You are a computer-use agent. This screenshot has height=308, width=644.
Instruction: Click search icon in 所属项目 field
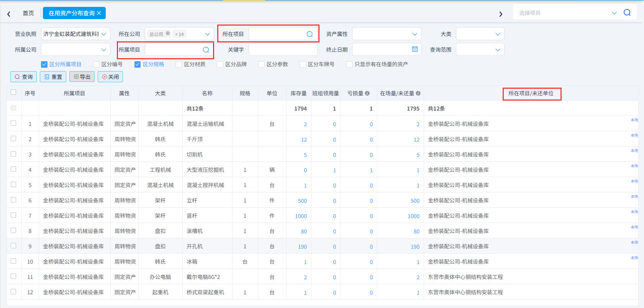click(x=206, y=50)
